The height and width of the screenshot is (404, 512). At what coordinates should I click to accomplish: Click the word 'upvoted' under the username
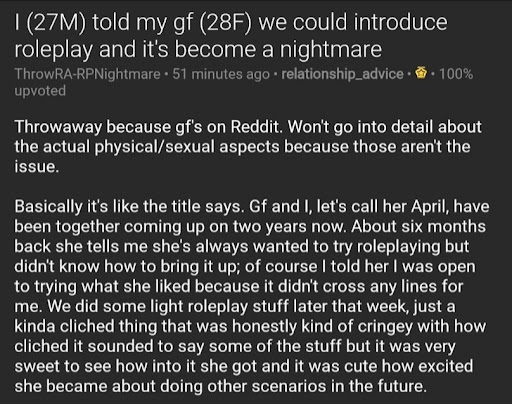(40, 91)
